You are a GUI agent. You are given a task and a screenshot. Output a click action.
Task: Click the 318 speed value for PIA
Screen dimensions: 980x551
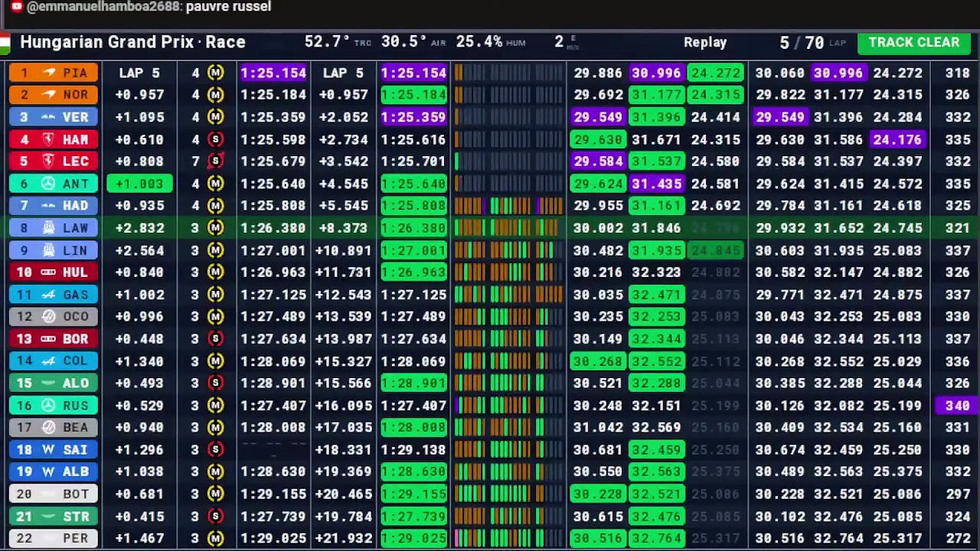pyautogui.click(x=957, y=73)
